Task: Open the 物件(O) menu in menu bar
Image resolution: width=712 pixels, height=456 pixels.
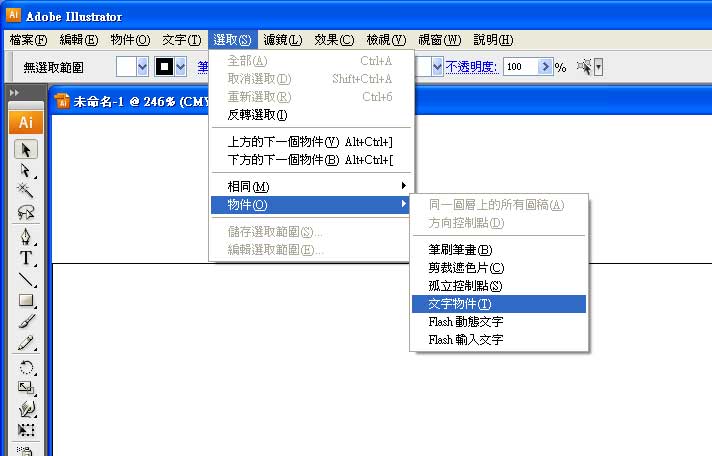Action: 130,40
